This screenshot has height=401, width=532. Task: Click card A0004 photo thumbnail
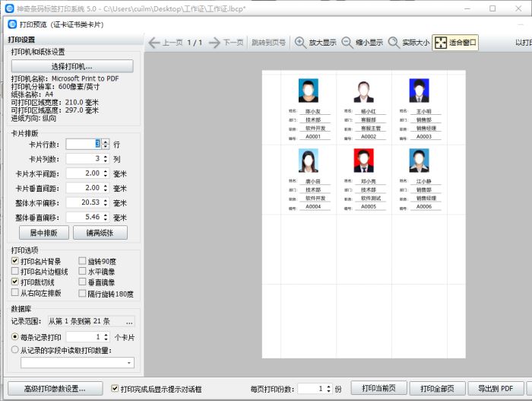(309, 161)
